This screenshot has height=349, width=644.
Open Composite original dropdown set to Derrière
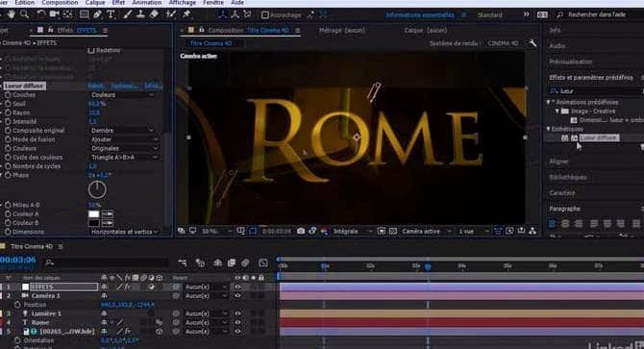[122, 131]
